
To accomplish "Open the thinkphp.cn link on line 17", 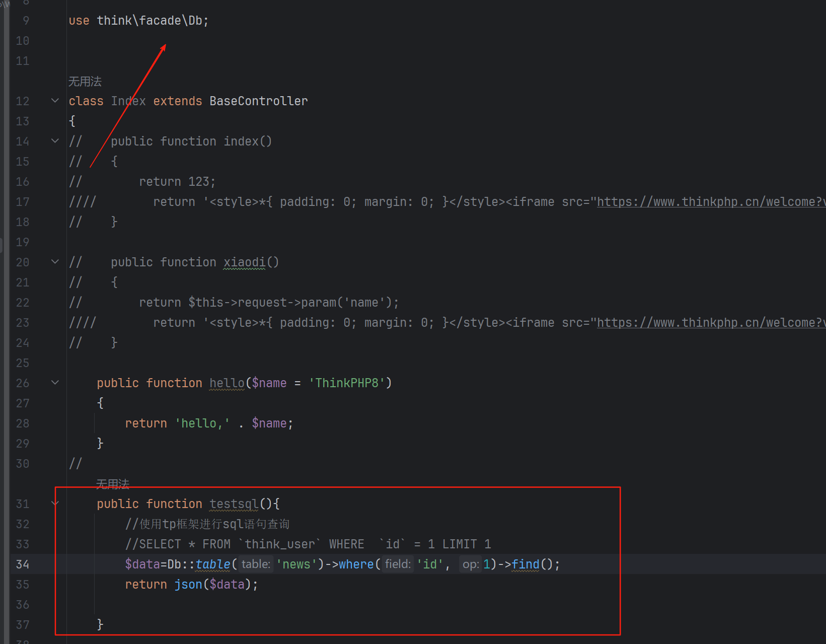I will 711,202.
